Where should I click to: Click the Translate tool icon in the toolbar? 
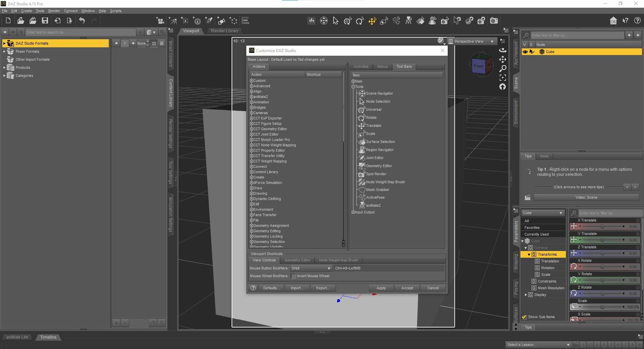(372, 21)
